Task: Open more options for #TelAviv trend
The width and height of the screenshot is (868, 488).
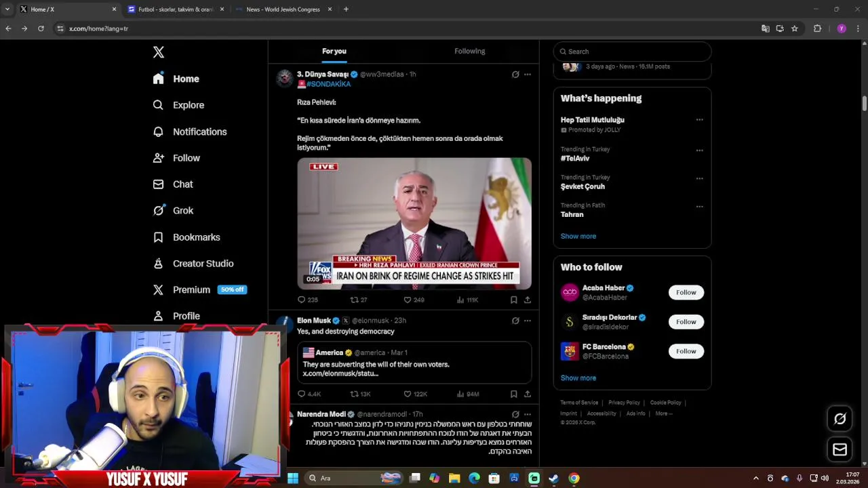Action: [699, 150]
